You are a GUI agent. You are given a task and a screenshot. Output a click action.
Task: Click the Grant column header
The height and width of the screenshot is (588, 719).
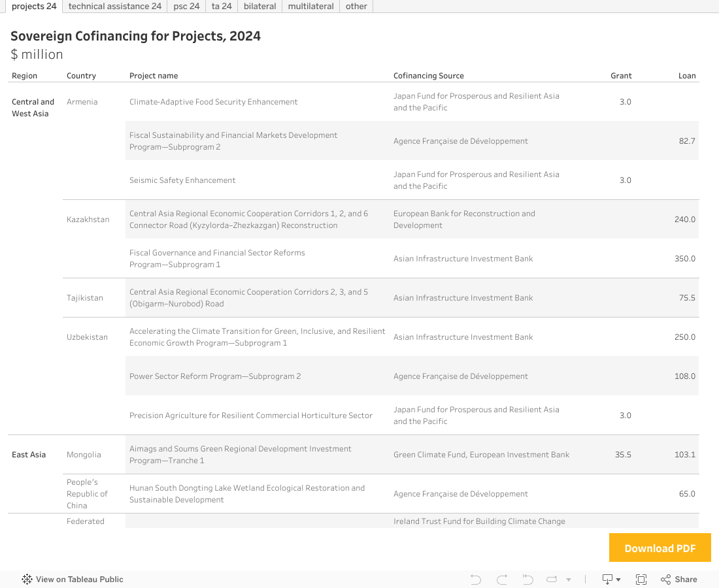point(621,76)
